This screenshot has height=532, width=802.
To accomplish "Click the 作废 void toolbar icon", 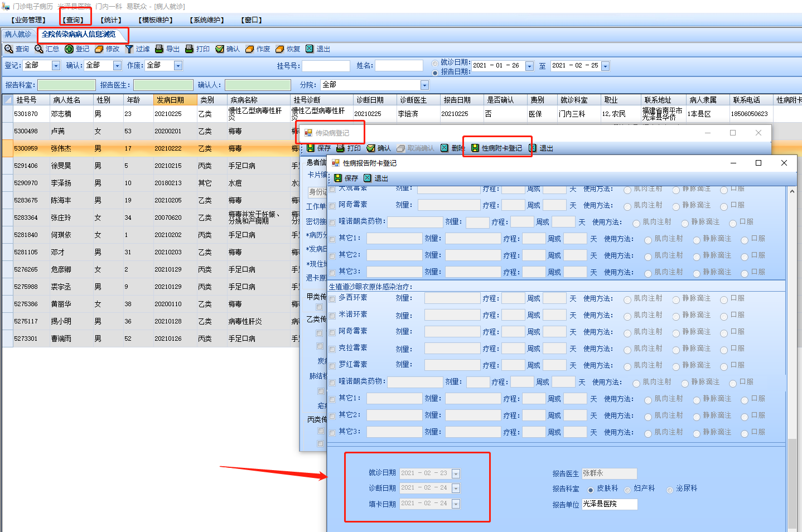I will click(250, 49).
